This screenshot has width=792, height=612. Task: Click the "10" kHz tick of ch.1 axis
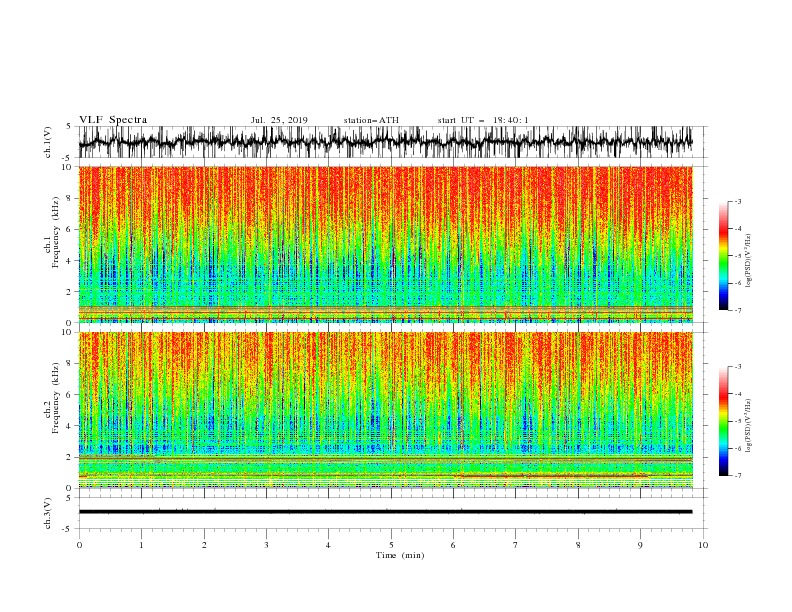[67, 167]
